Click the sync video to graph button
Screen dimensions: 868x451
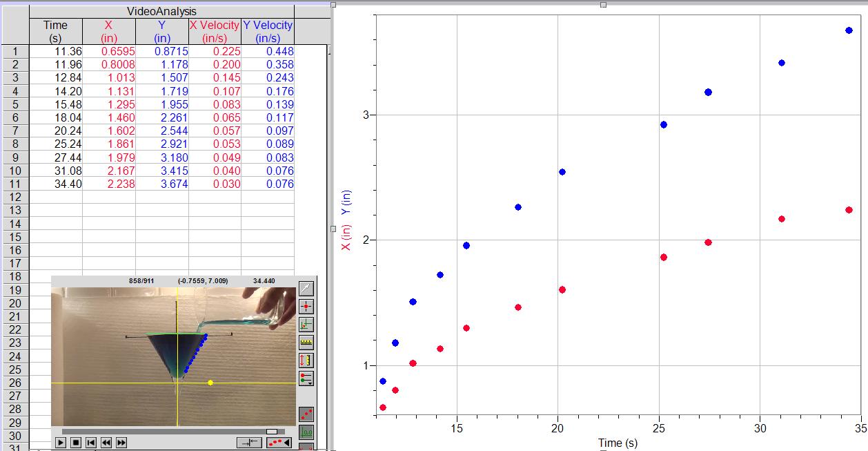point(249,442)
